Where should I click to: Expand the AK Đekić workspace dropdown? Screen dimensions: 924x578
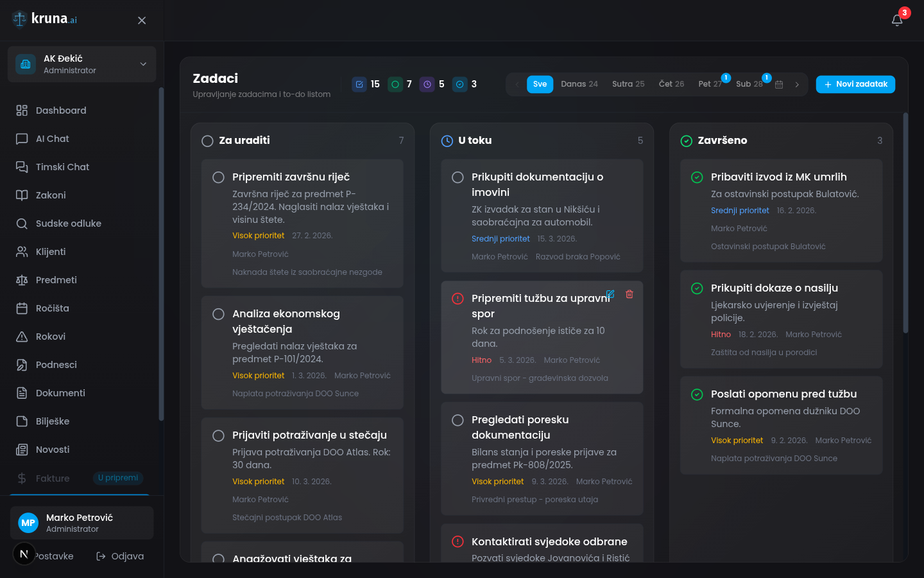coord(142,64)
